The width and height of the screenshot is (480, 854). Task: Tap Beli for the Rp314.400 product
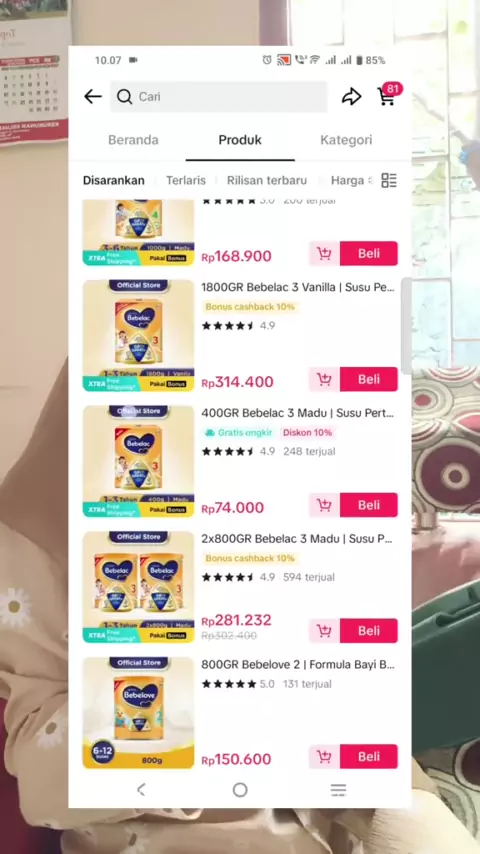(x=369, y=379)
